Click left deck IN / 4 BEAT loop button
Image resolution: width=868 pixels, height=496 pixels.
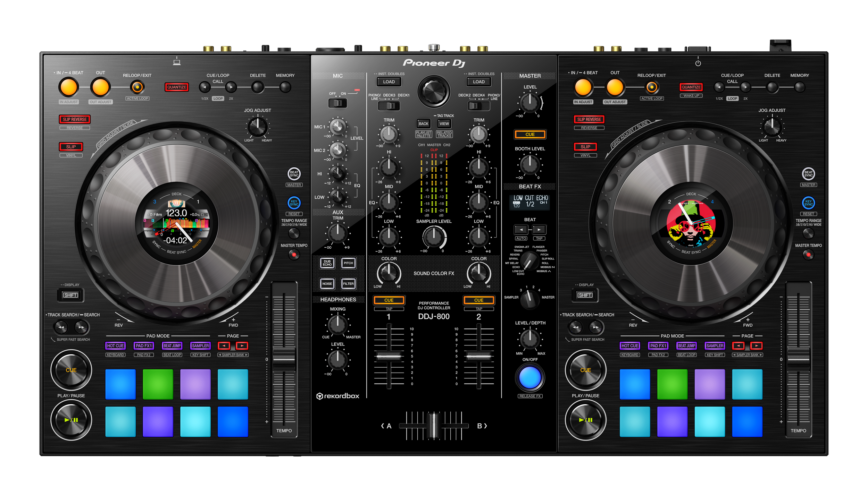coord(68,87)
